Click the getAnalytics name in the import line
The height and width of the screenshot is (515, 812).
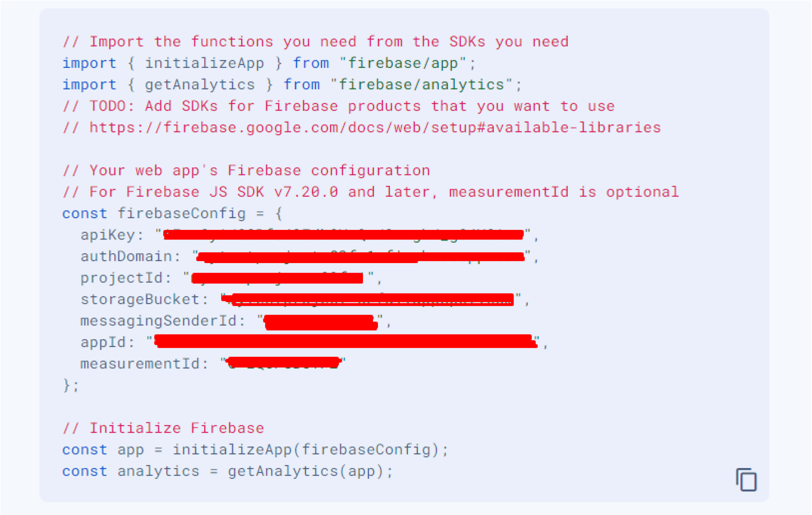coord(200,85)
